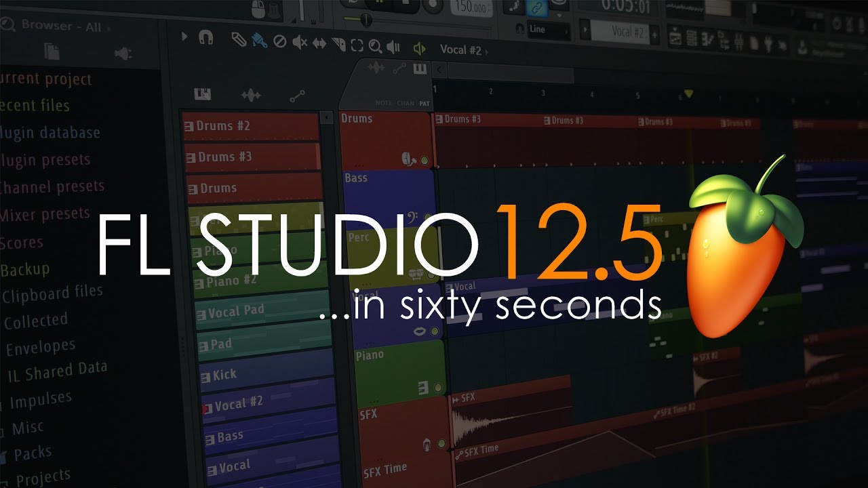This screenshot has width=868, height=488.
Task: Select the Slice tool
Action: click(x=338, y=45)
